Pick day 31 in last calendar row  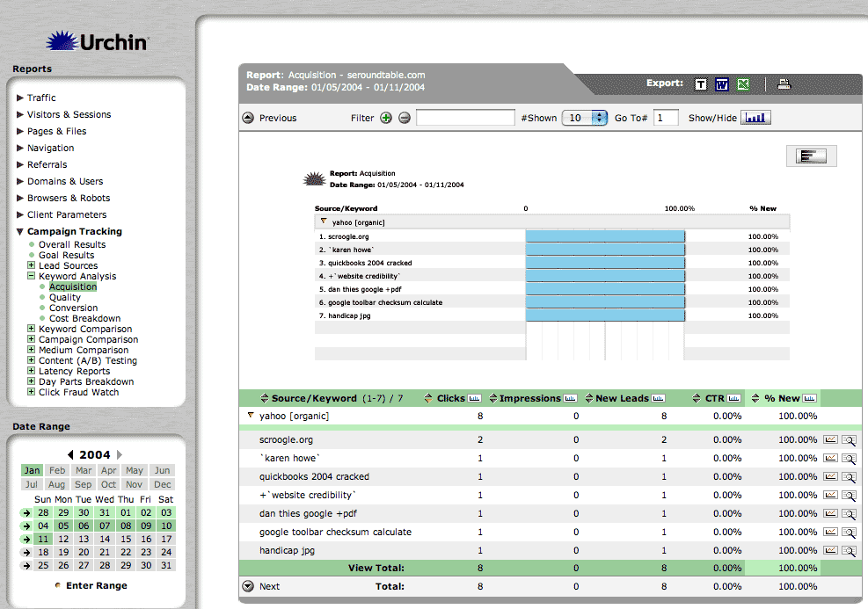click(165, 566)
